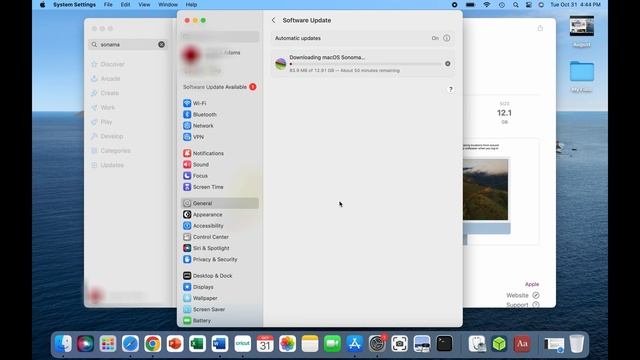The width and height of the screenshot is (640, 360).
Task: Open Updates in App Store sidebar
Action: (107, 165)
